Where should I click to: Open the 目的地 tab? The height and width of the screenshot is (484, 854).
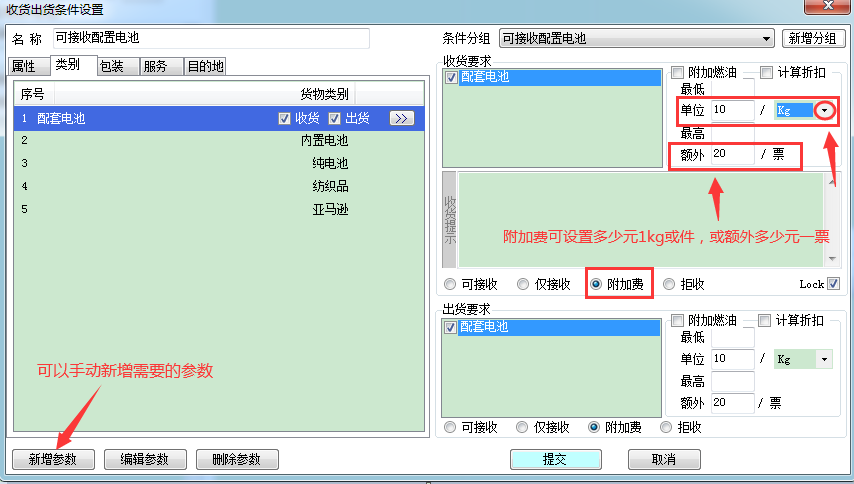tap(205, 67)
